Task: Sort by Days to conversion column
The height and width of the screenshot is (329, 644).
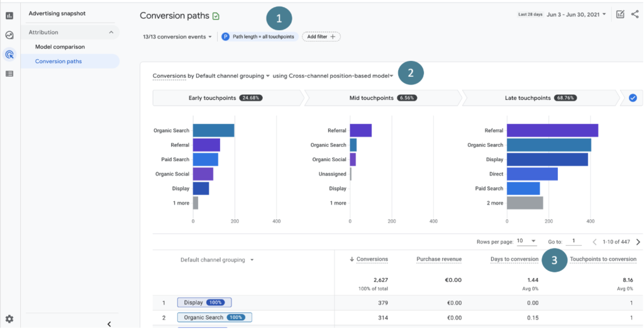Action: click(514, 259)
